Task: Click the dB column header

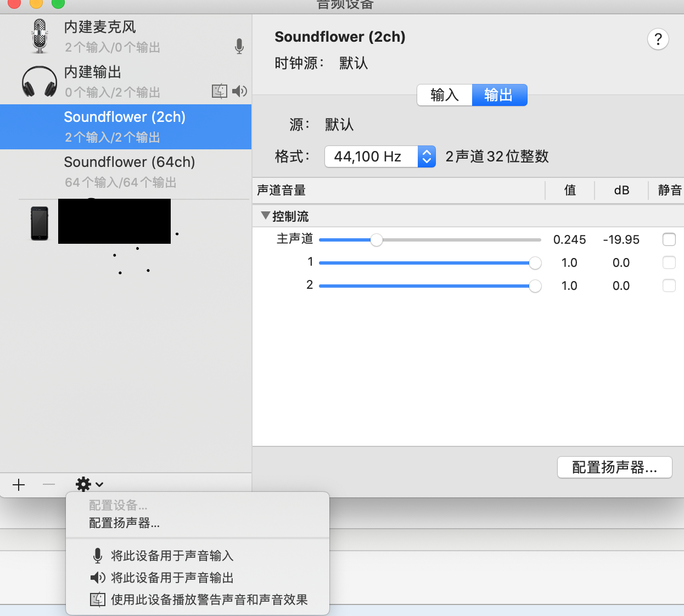Action: [621, 191]
